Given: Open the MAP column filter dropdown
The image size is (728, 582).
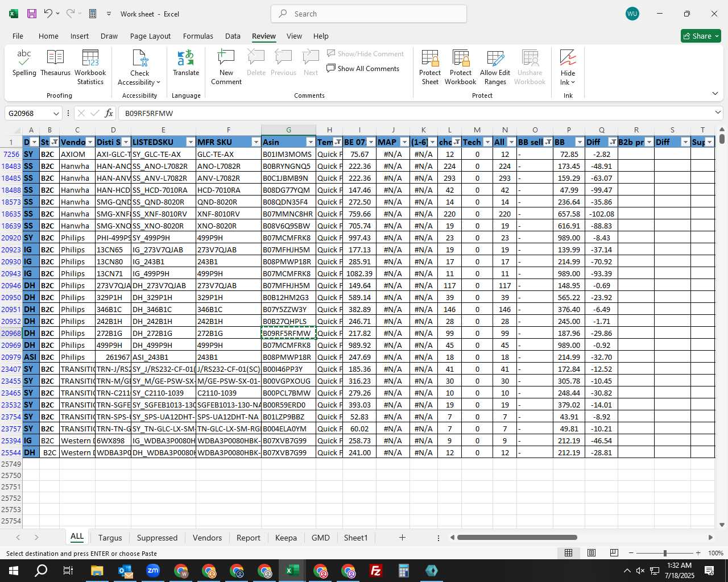Looking at the screenshot, I should click(x=404, y=142).
